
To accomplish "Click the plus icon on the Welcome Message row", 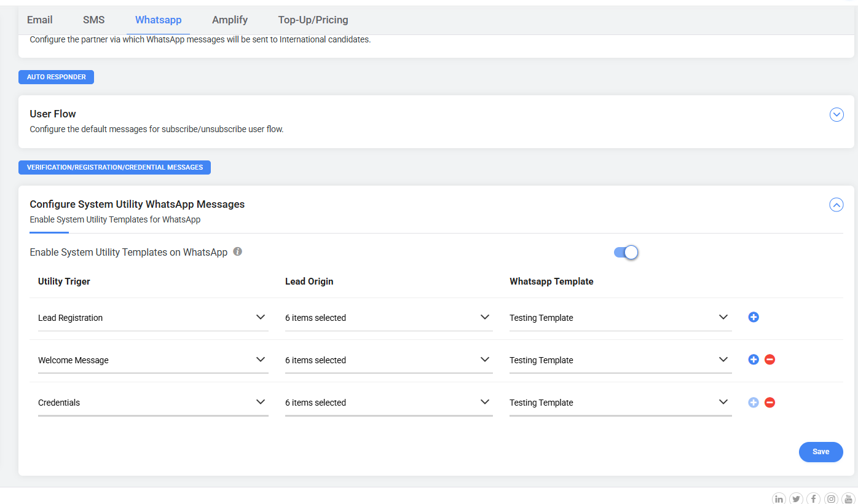I will coord(754,360).
